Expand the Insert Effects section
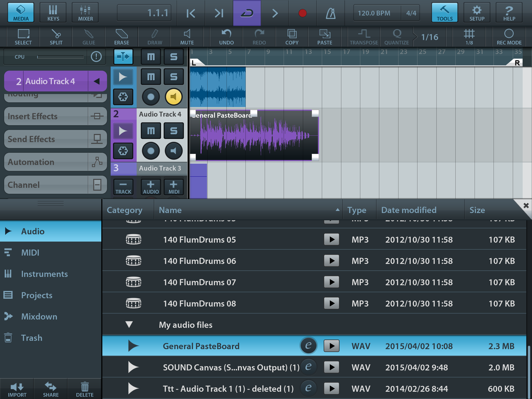This screenshot has width=532, height=399. pos(56,116)
